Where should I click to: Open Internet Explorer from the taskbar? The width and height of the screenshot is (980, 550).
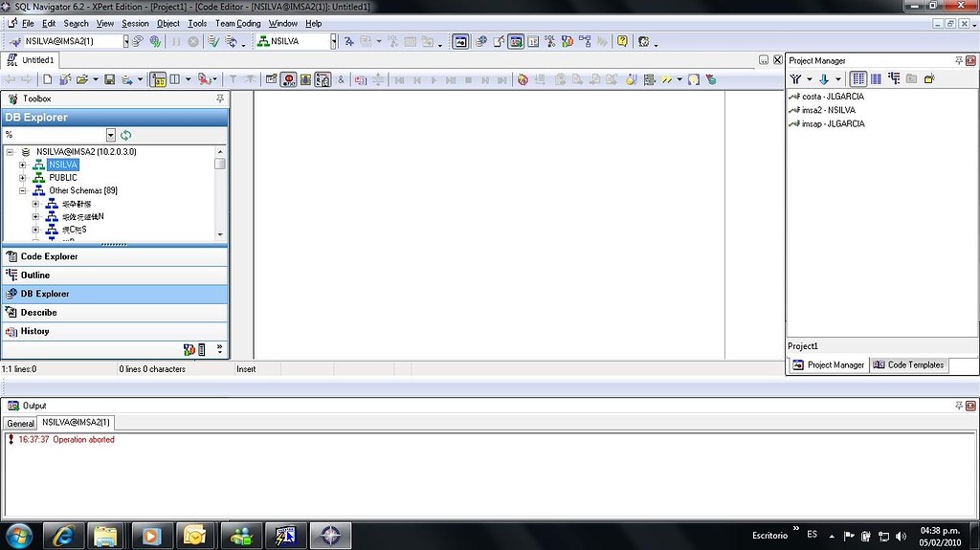click(63, 536)
